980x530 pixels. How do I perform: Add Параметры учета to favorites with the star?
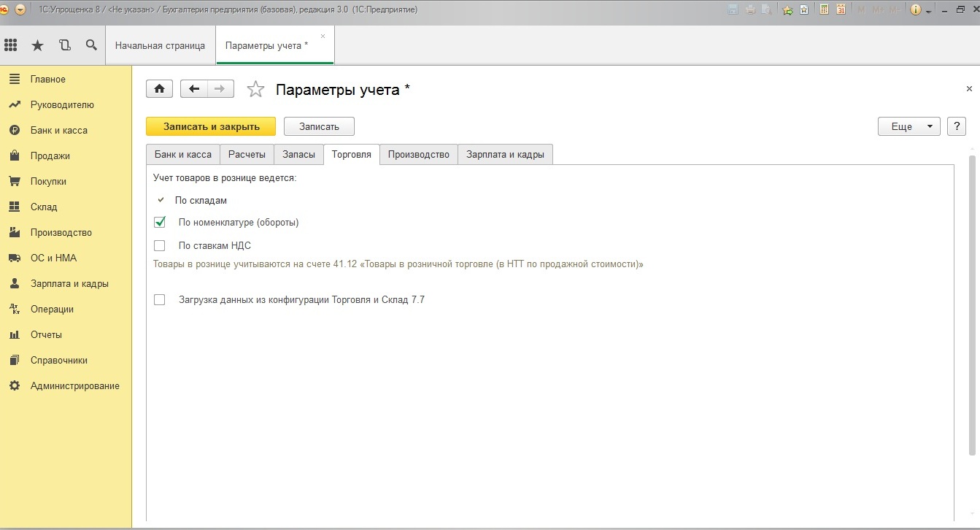255,90
